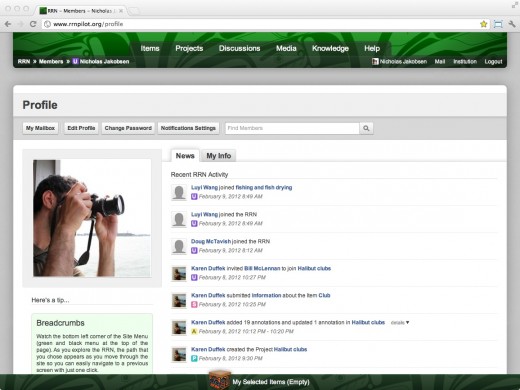Image resolution: width=520 pixels, height=390 pixels.
Task: Click the P badge on created Project entry
Action: coord(194,358)
